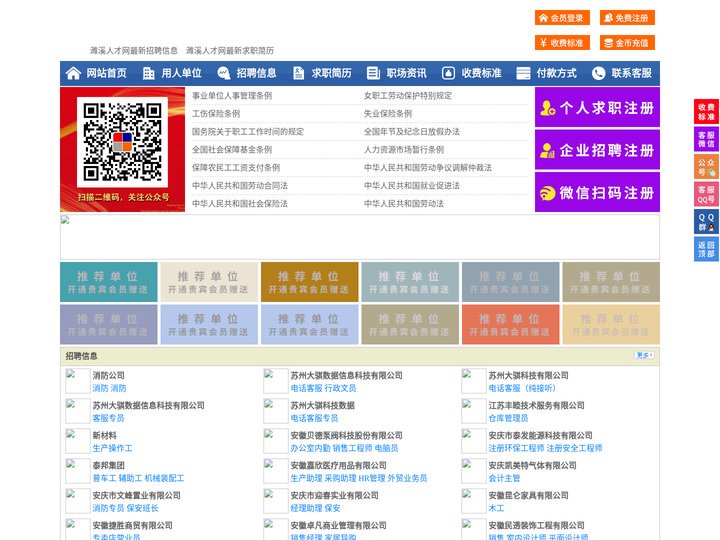Open company 安徽昆仑家具有限公司

point(529,495)
